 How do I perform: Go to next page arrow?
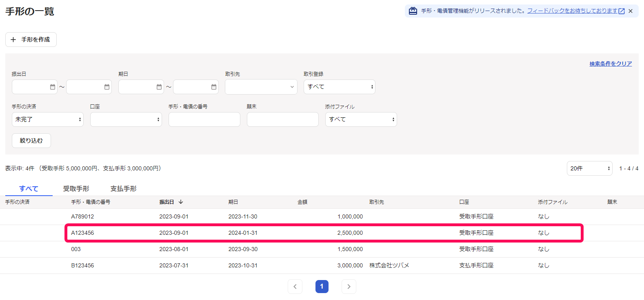coord(349,287)
